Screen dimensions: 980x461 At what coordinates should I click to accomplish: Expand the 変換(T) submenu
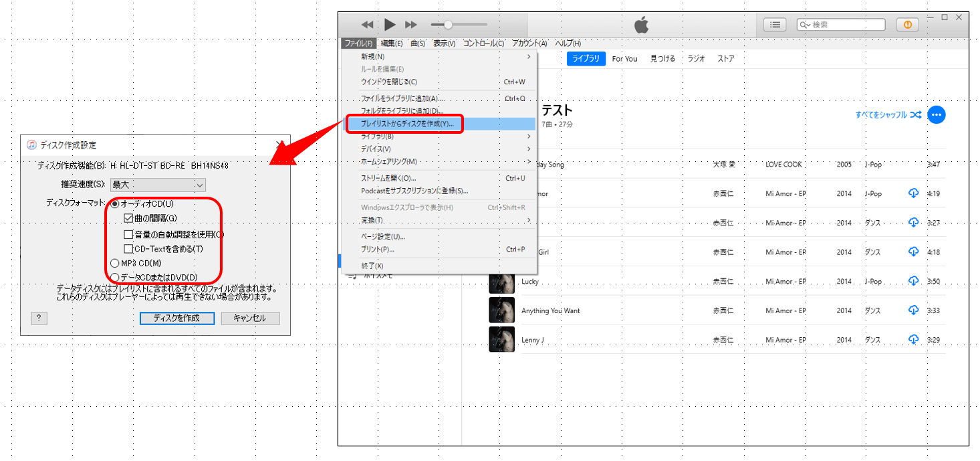click(440, 220)
